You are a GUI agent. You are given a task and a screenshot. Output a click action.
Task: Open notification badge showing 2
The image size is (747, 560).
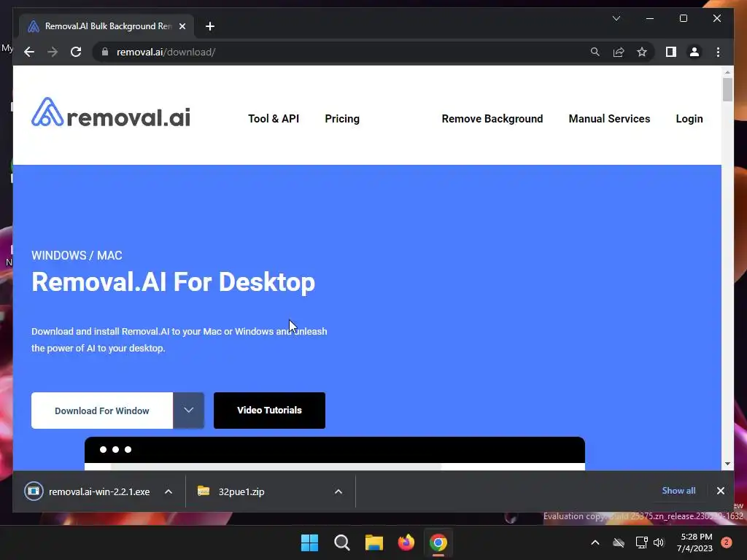coord(727,542)
